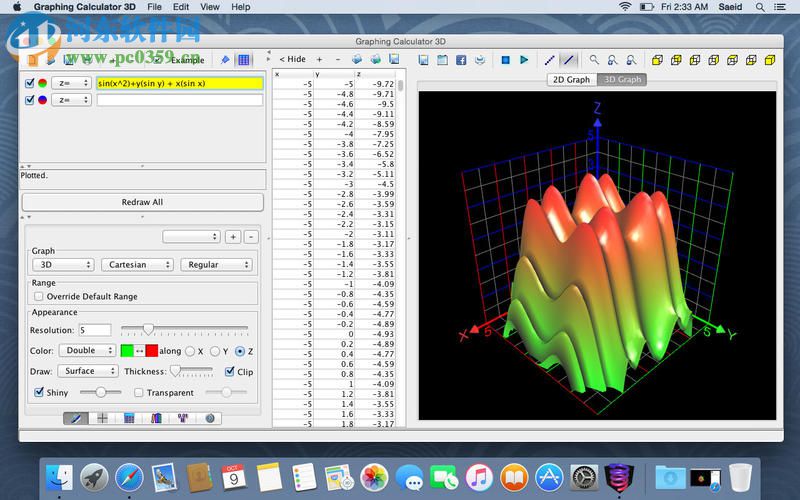
Task: Click the yellow sin(x^2) equation field
Action: coord(180,83)
